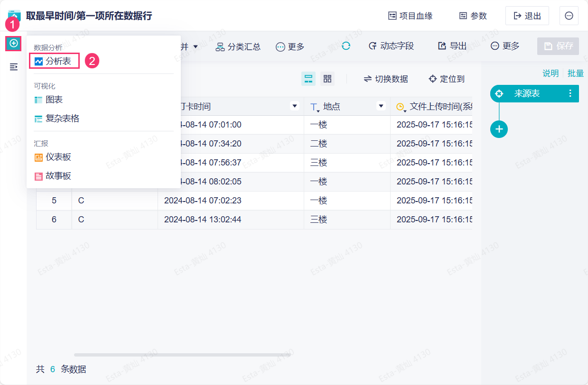Viewport: 588px width, 385px height.
Task: Click the 文件上传时间 column header
Action: [x=431, y=107]
